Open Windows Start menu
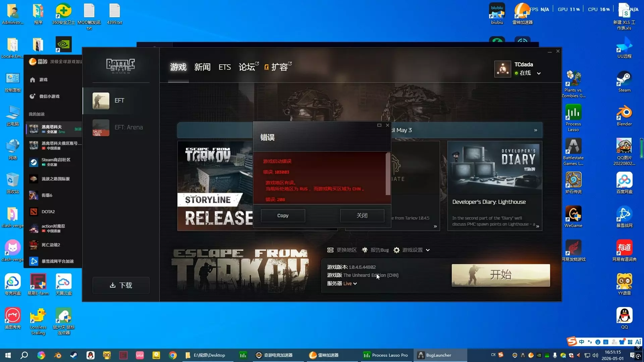The height and width of the screenshot is (362, 644). click(x=8, y=355)
